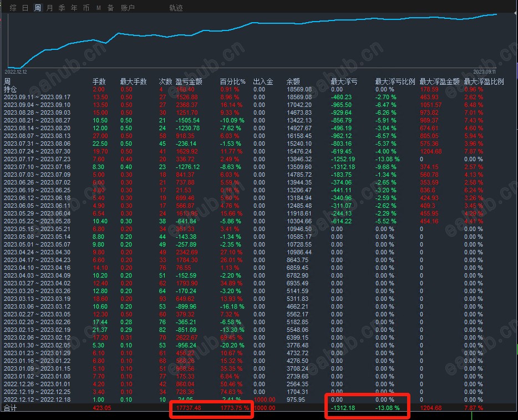Open the 月 monthly tab

49,8
